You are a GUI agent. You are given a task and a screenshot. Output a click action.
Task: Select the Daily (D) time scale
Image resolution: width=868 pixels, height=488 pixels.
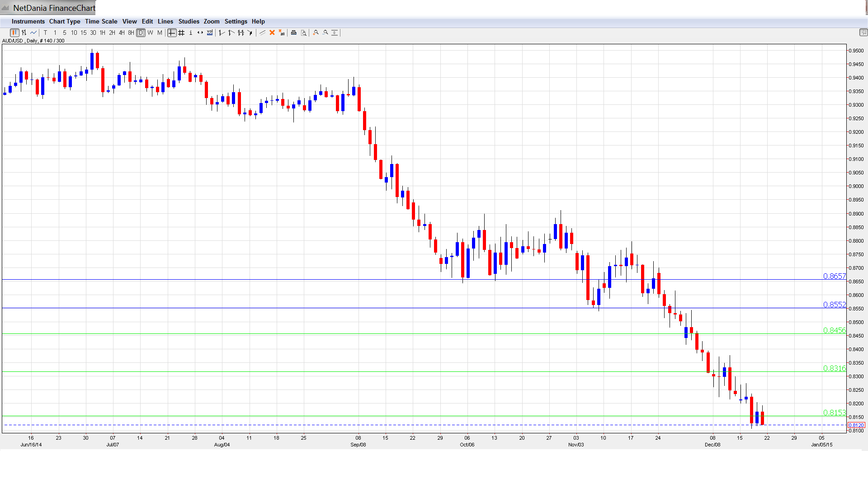[141, 33]
